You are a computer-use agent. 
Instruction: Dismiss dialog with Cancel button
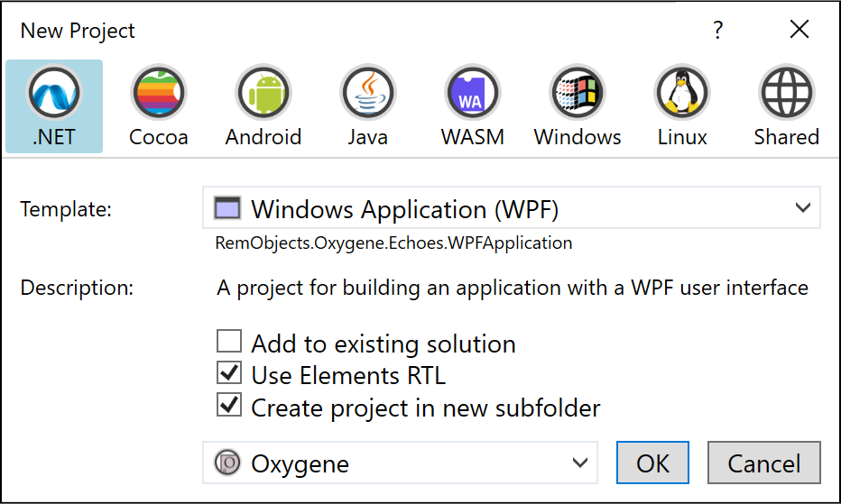pyautogui.click(x=763, y=463)
